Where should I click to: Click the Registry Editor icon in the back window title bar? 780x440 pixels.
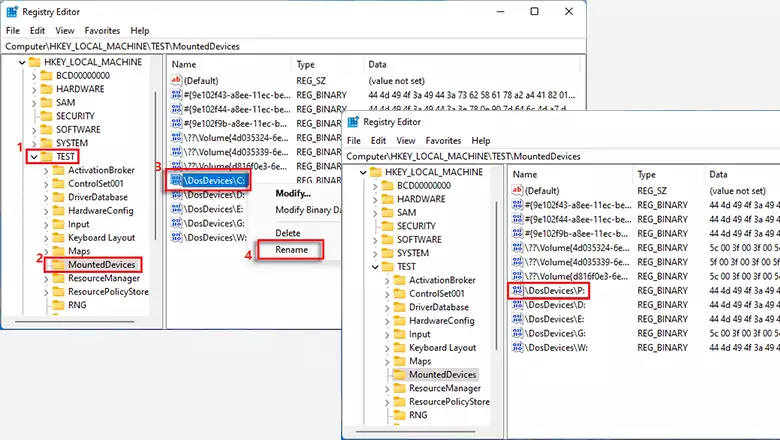(x=13, y=12)
